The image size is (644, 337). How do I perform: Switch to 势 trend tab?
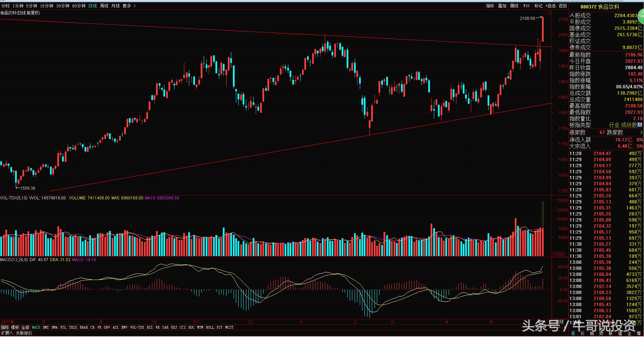click(601, 333)
